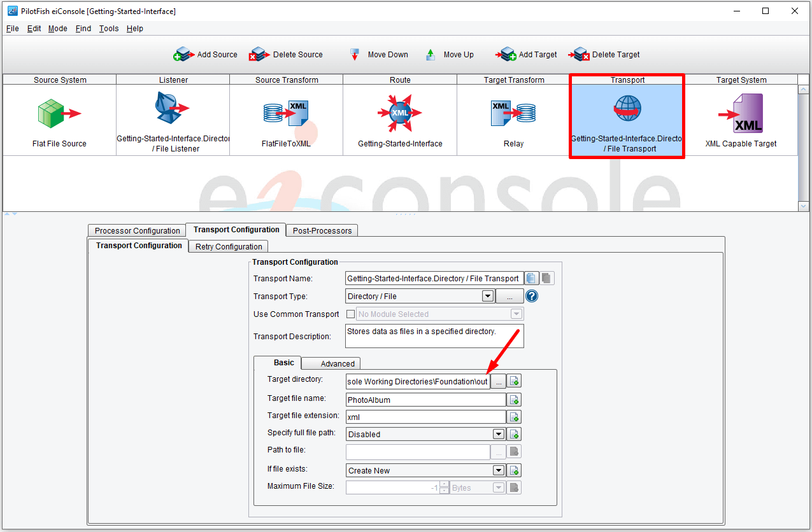
Task: Click the add-variable icon beside If file exists
Action: [x=515, y=471]
